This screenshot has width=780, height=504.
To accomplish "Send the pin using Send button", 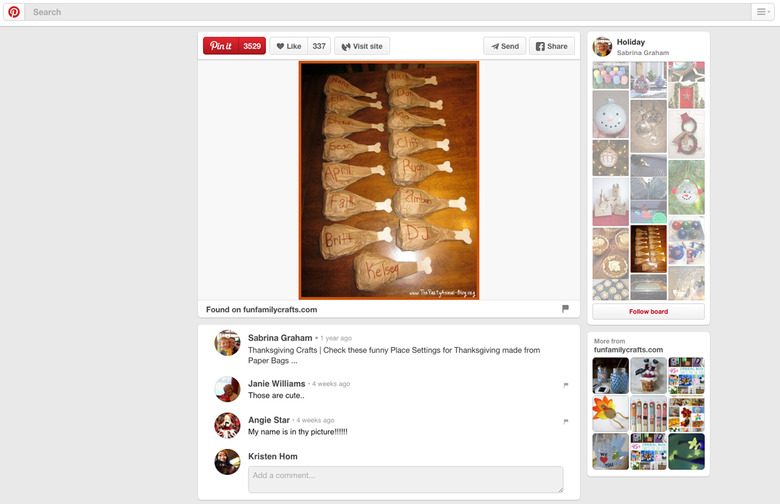I will coord(504,46).
